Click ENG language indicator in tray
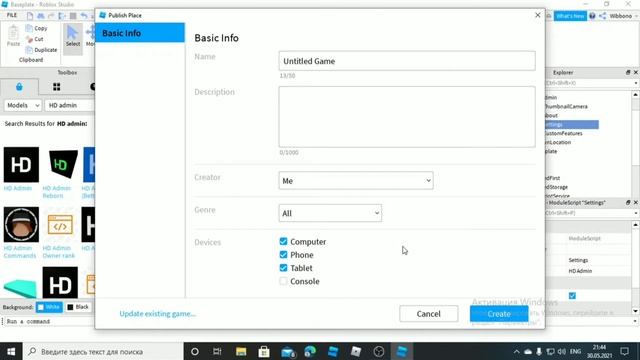Screen dimensions: 640x360 (x=576, y=351)
